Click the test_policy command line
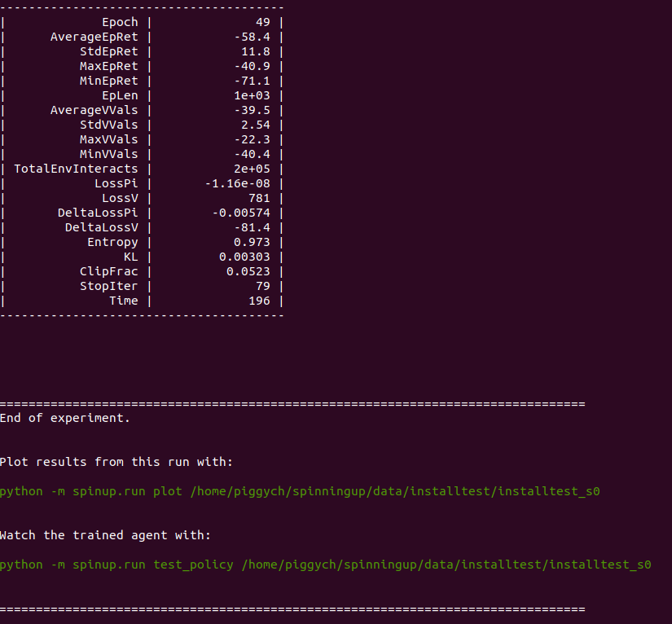 tap(326, 565)
